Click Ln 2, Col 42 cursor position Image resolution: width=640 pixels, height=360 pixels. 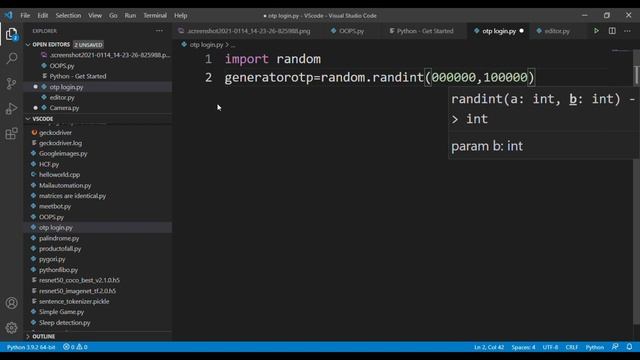[489, 347]
